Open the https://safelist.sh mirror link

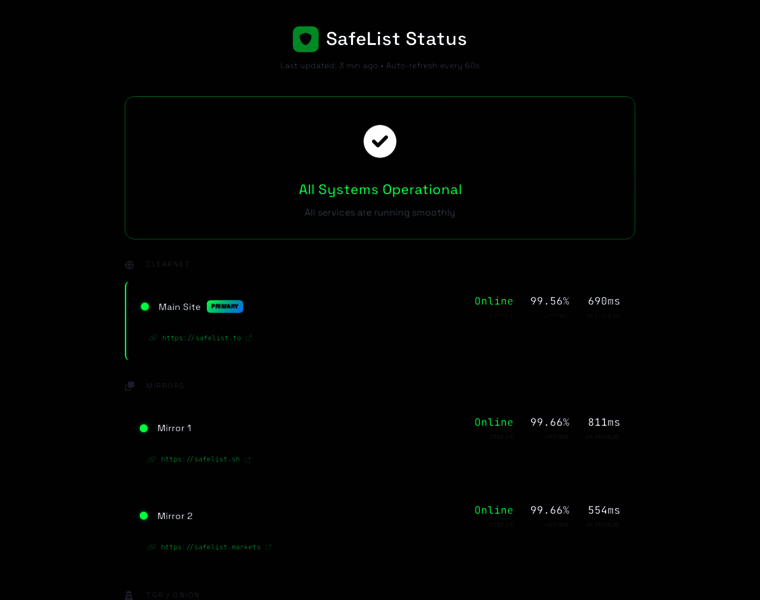[x=200, y=460]
